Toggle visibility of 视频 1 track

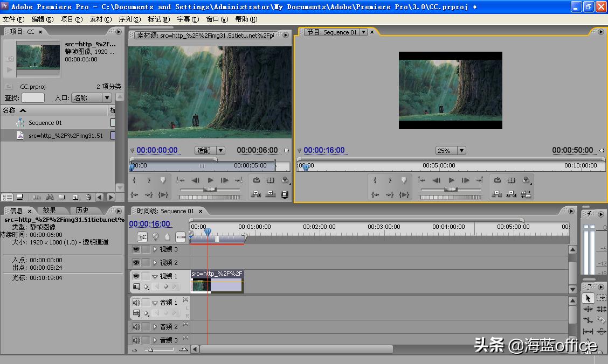(x=136, y=276)
